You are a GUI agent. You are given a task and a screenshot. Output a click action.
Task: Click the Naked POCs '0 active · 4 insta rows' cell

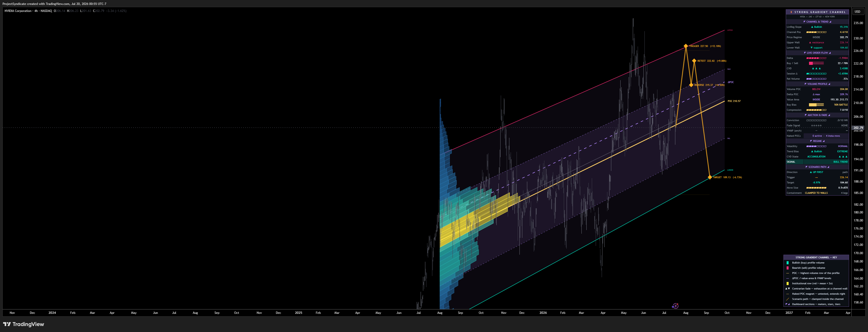826,136
